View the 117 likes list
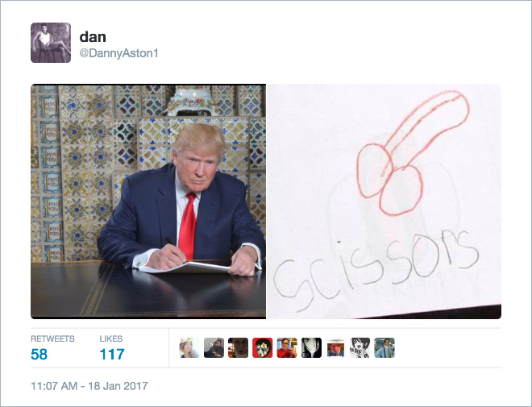Screen dimensions: 532x407 (112, 355)
